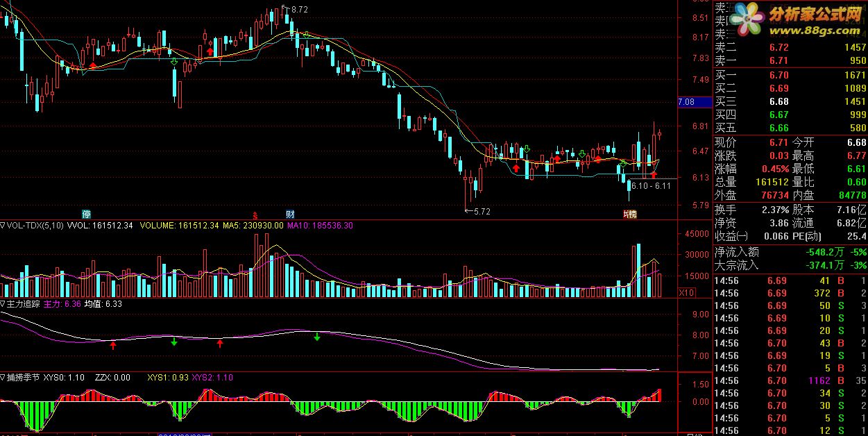Click the cyan 停 marker under the chart

(87, 214)
